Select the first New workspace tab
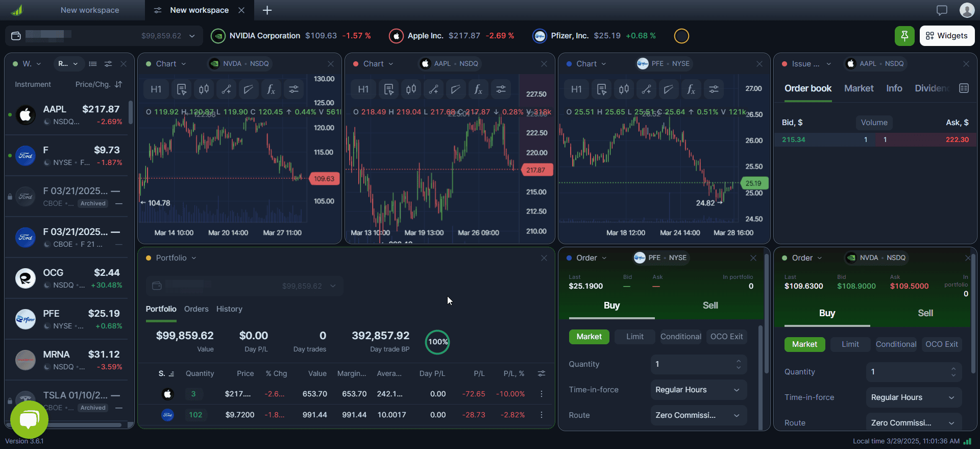This screenshot has width=980, height=449. click(x=90, y=10)
